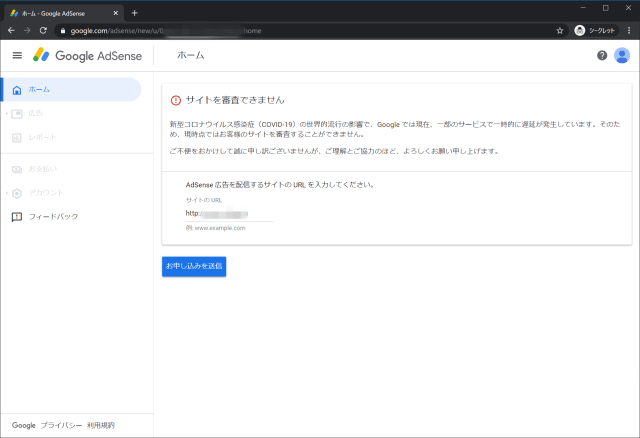Select the ホーム - Google AdSense tab
This screenshot has height=438, width=640.
[x=63, y=13]
